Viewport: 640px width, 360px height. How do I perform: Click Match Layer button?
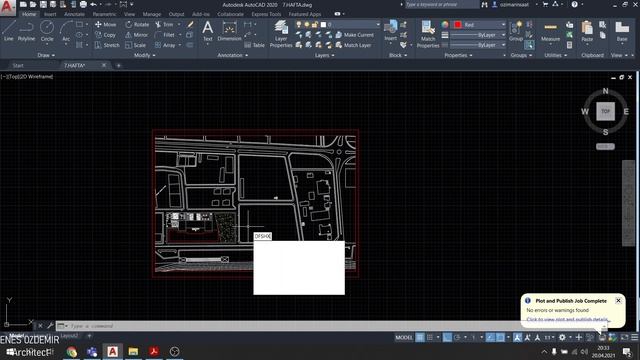click(x=353, y=45)
